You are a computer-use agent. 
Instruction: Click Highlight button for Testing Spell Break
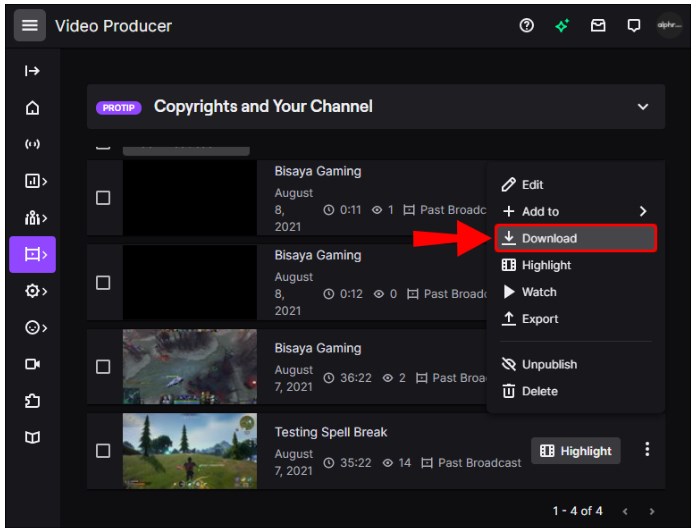[x=576, y=451]
